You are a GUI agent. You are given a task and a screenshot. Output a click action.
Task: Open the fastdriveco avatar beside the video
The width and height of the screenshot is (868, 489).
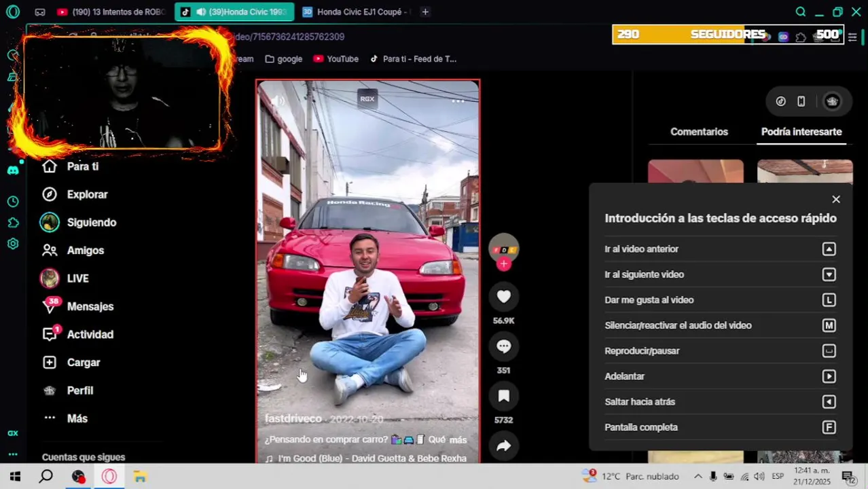pyautogui.click(x=503, y=249)
